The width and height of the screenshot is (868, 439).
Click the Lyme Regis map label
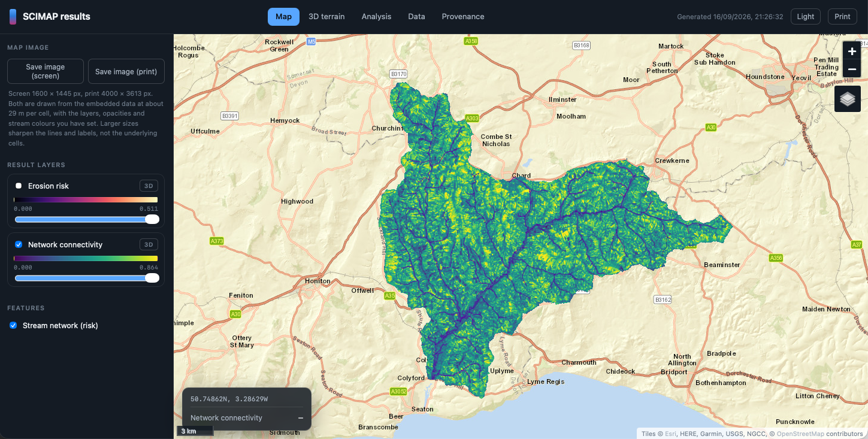(x=545, y=382)
